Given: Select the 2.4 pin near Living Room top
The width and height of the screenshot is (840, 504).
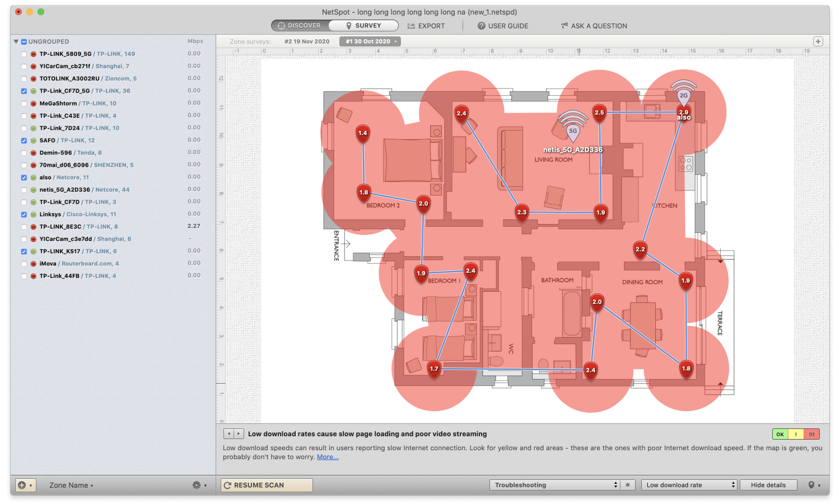Looking at the screenshot, I should pos(461,114).
